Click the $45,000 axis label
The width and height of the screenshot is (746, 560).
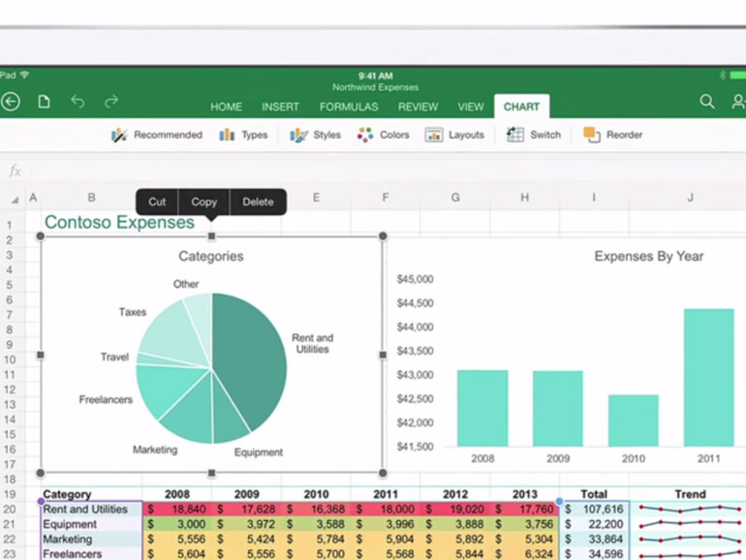[x=415, y=279]
